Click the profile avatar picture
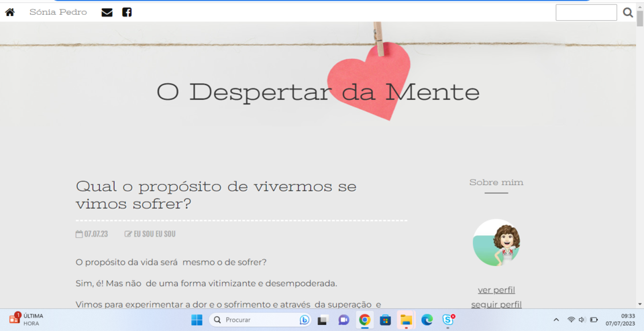The image size is (644, 331). (x=496, y=243)
